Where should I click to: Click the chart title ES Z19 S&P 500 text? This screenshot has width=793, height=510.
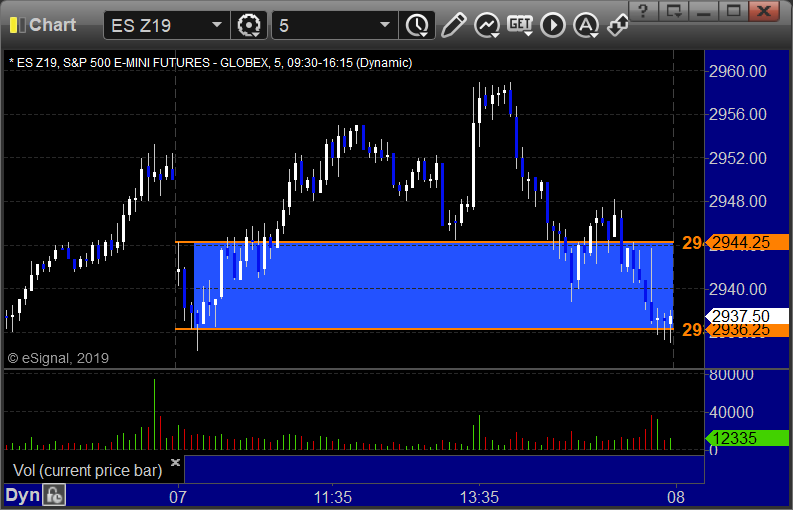click(210, 63)
